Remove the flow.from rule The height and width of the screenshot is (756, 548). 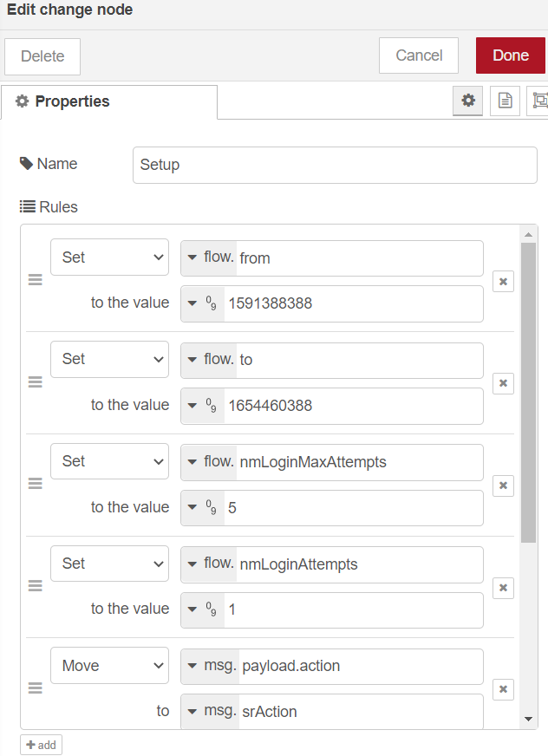pyautogui.click(x=503, y=281)
